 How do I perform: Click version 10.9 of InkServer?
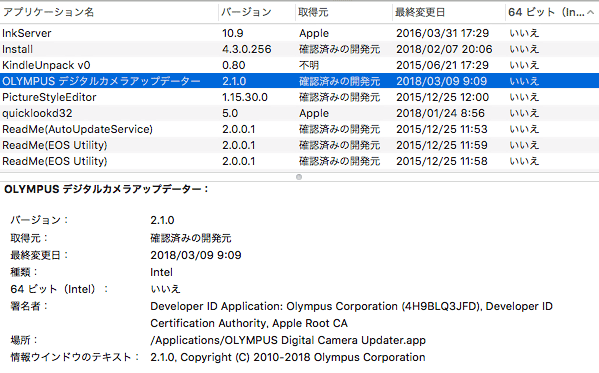pyautogui.click(x=233, y=33)
